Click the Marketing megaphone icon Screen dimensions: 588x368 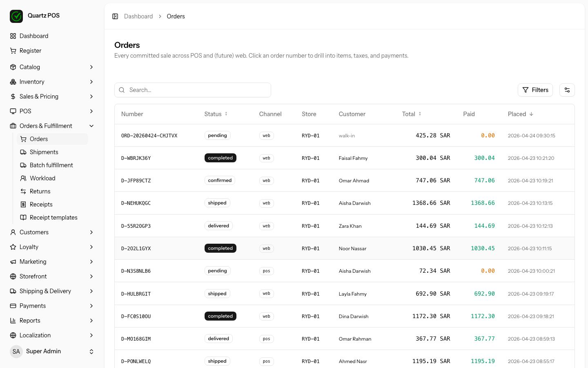click(x=13, y=262)
